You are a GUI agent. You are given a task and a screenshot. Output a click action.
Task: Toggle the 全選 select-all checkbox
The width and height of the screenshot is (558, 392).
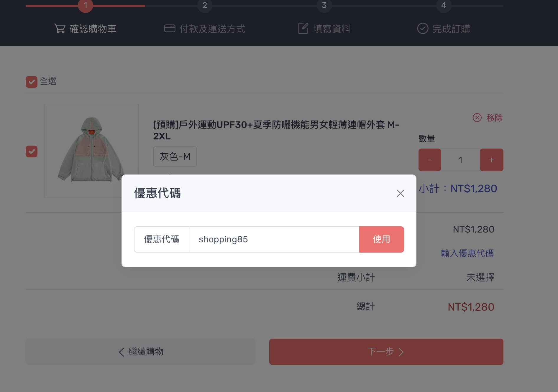(x=32, y=82)
